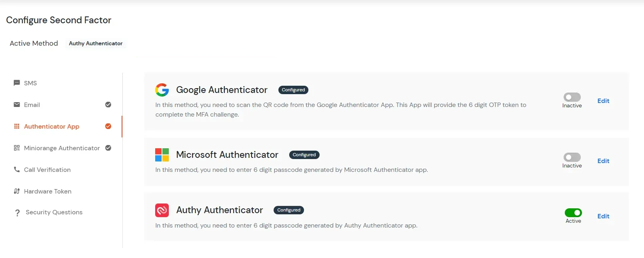Click the Authenticator App grid icon
Screen dimensions: 644x258
[16, 126]
